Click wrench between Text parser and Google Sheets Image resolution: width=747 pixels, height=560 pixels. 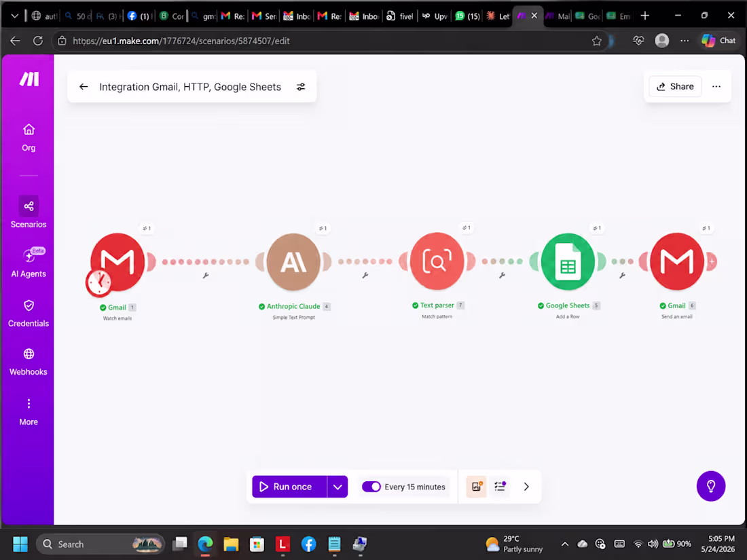point(502,275)
